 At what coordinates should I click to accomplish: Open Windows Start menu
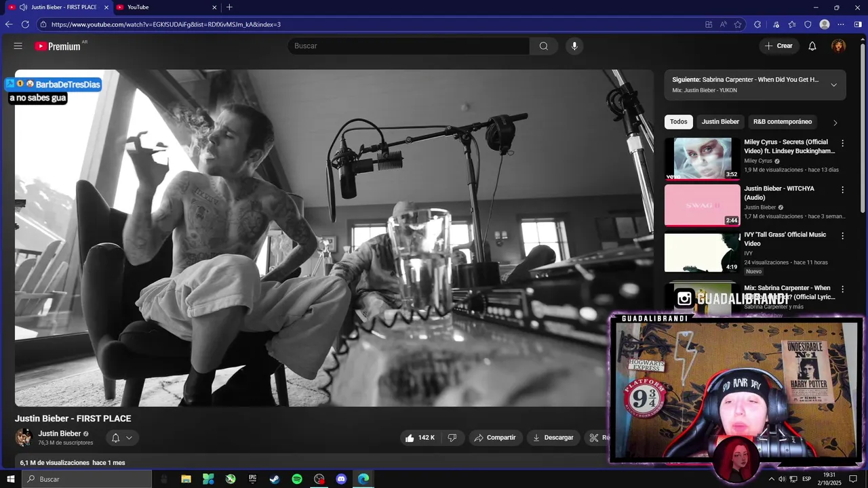pos(10,479)
